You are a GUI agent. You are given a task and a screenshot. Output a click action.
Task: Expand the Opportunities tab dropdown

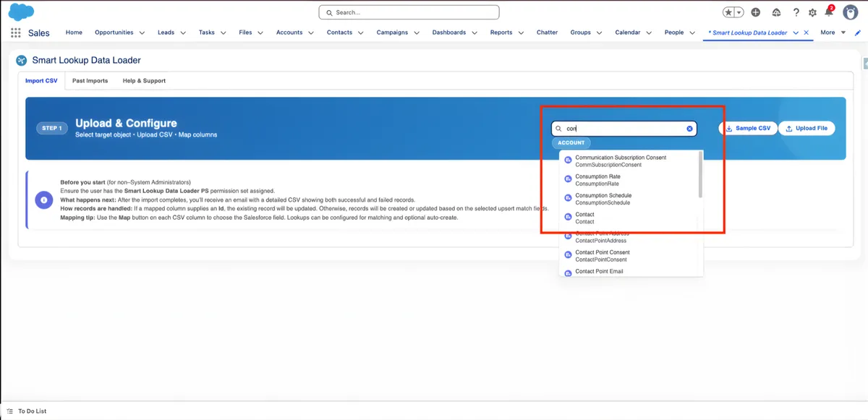tap(142, 33)
